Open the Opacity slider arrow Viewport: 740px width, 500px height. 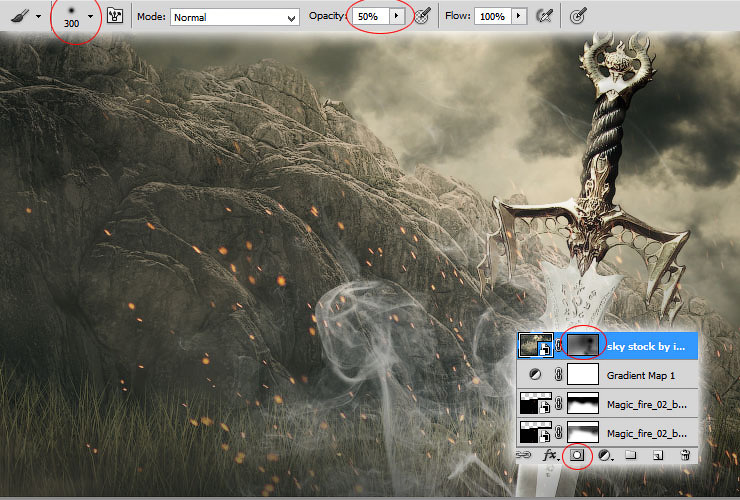pyautogui.click(x=396, y=17)
